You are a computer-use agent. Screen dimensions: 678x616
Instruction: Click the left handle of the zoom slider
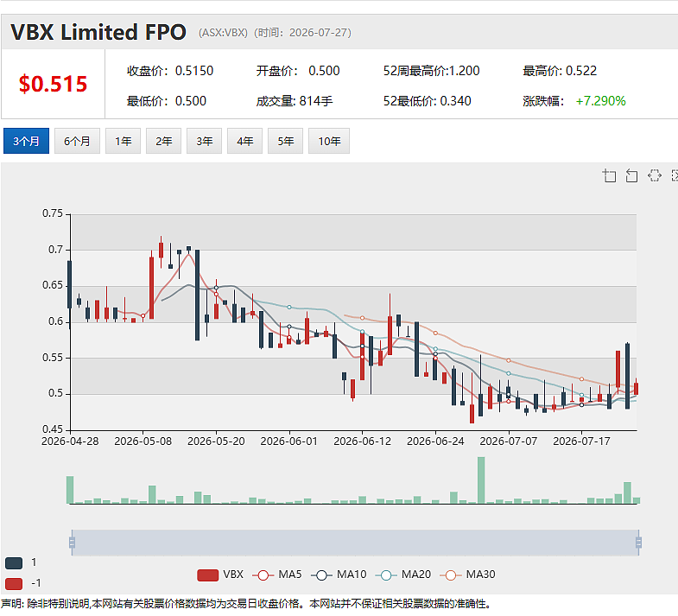[x=72, y=543]
